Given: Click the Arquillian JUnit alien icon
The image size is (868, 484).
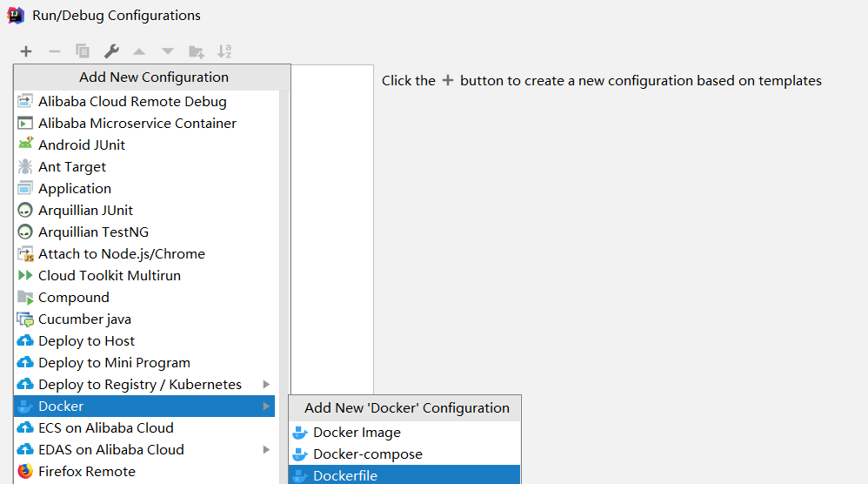Looking at the screenshot, I should click(25, 211).
